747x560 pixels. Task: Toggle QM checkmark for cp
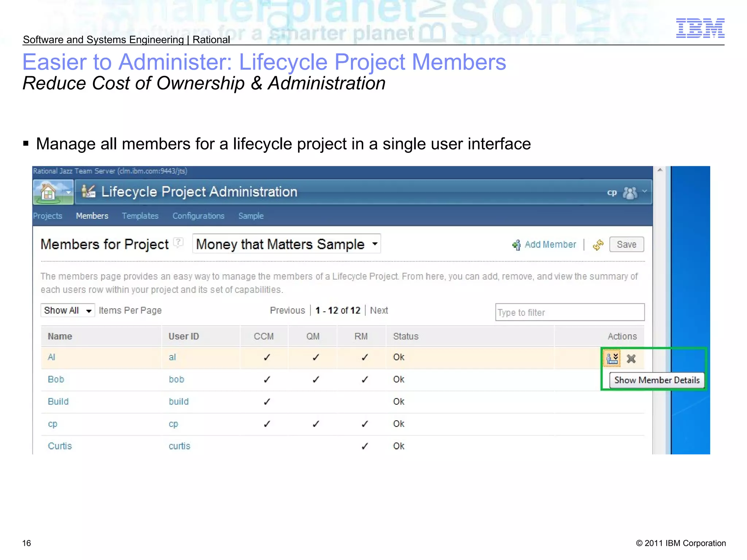(316, 424)
